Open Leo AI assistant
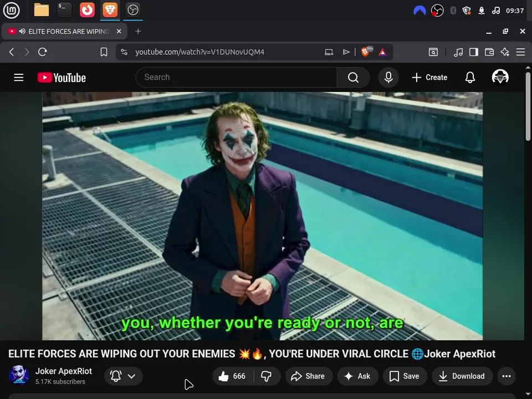The width and height of the screenshot is (532, 399). click(505, 52)
